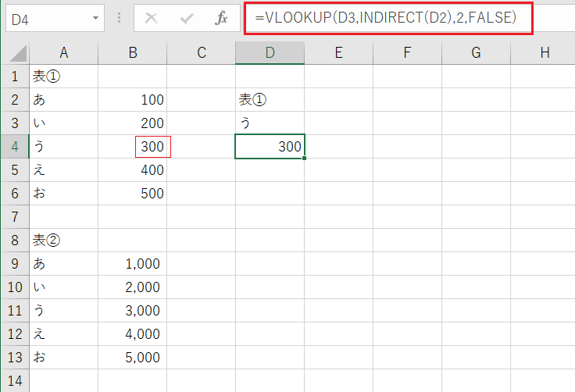Click cell B13 with value 5,000

coord(132,358)
